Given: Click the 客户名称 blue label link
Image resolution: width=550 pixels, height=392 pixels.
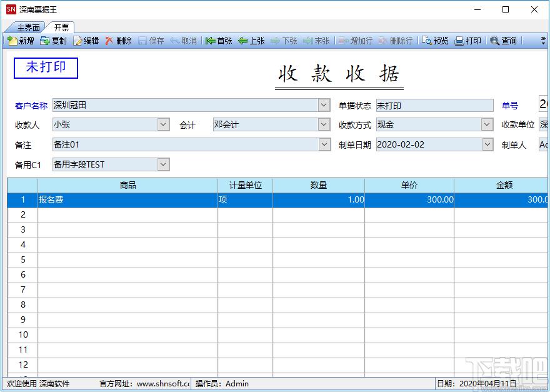Looking at the screenshot, I should (31, 106).
